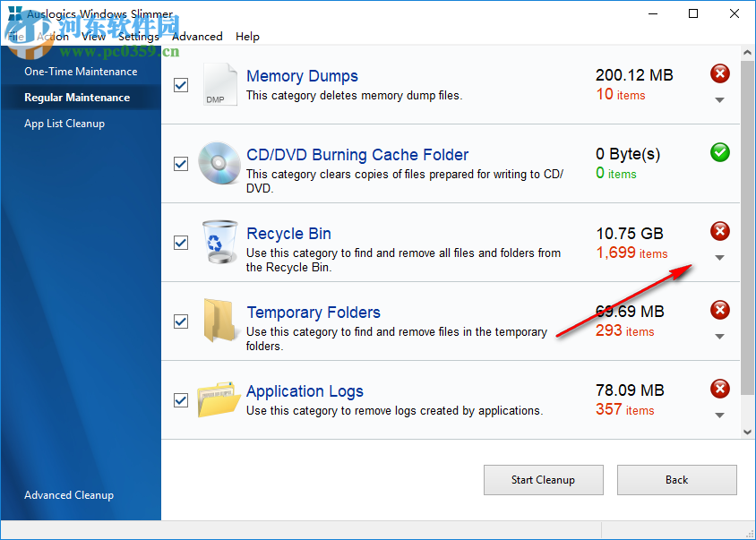Uncheck the Temporary Folders checkbox
The width and height of the screenshot is (756, 540).
[180, 321]
